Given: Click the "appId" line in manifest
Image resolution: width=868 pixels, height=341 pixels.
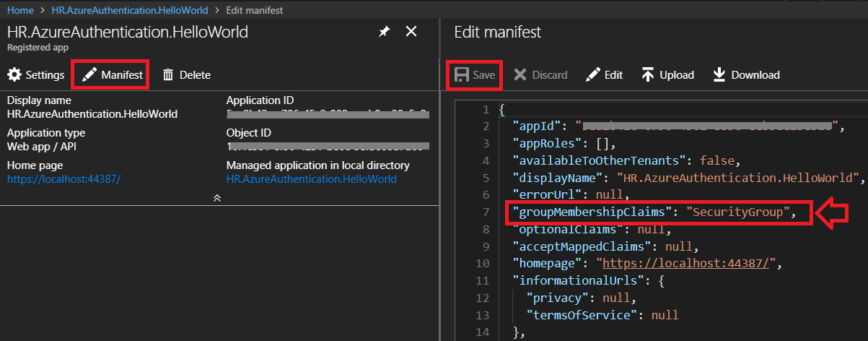Looking at the screenshot, I should pyautogui.click(x=678, y=126).
